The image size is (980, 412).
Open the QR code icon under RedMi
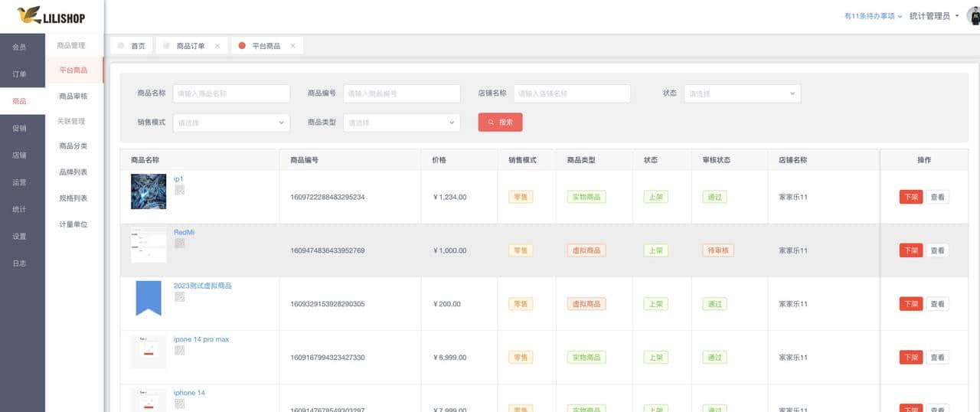pyautogui.click(x=179, y=244)
